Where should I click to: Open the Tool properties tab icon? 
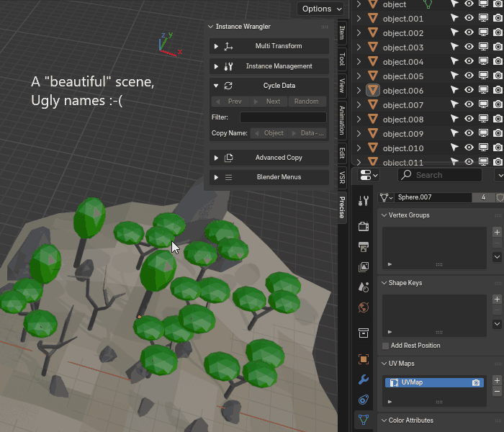(364, 201)
